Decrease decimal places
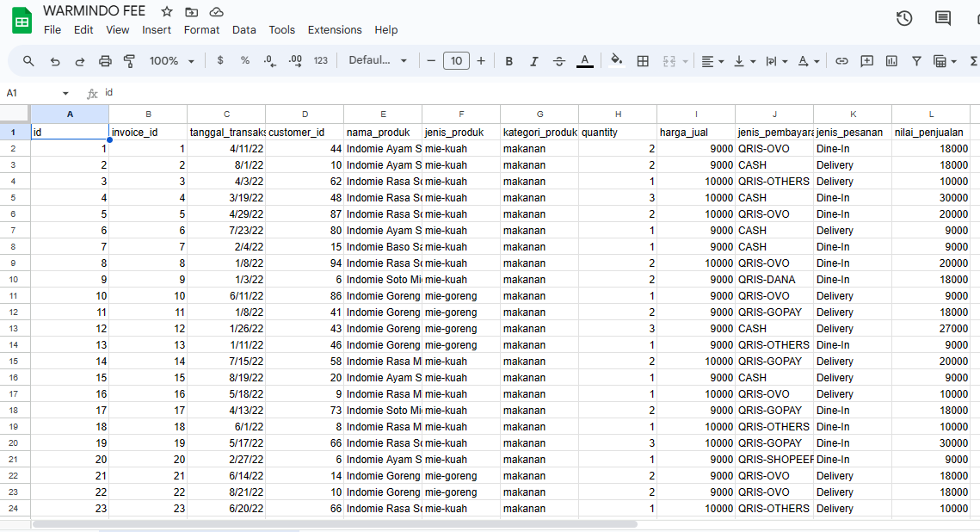 point(268,61)
